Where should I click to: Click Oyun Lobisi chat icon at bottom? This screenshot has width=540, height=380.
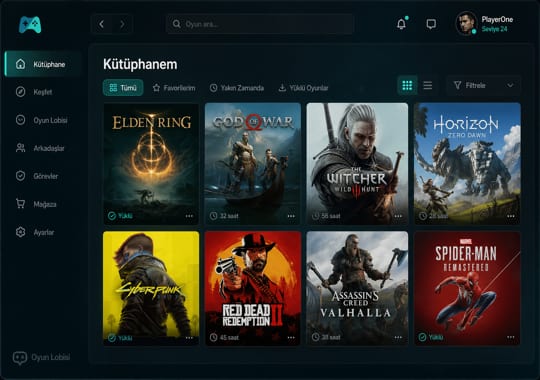point(20,358)
